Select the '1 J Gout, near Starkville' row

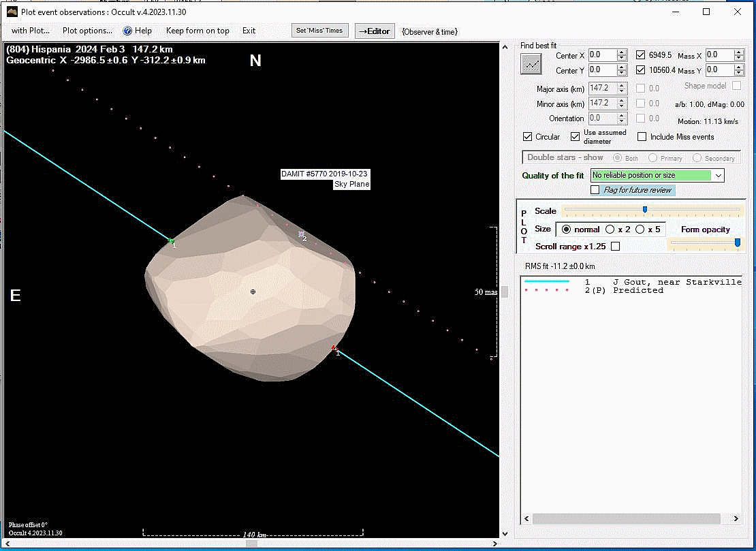click(633, 282)
